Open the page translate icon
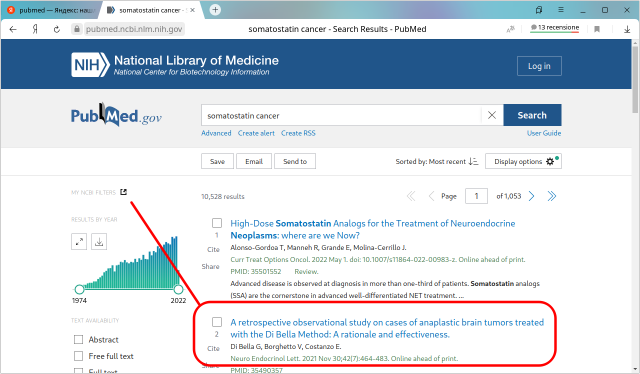 (511, 29)
